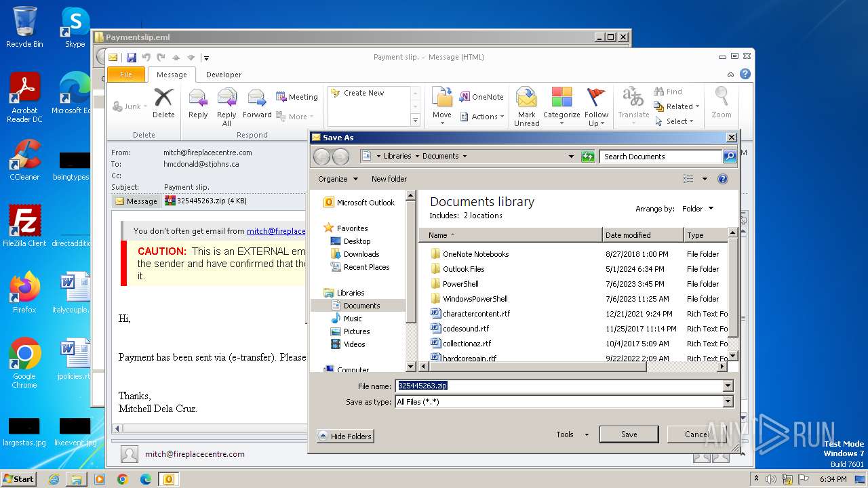Click the taskbar clock showing 6:34 PM
This screenshot has height=488, width=868.
click(x=833, y=479)
